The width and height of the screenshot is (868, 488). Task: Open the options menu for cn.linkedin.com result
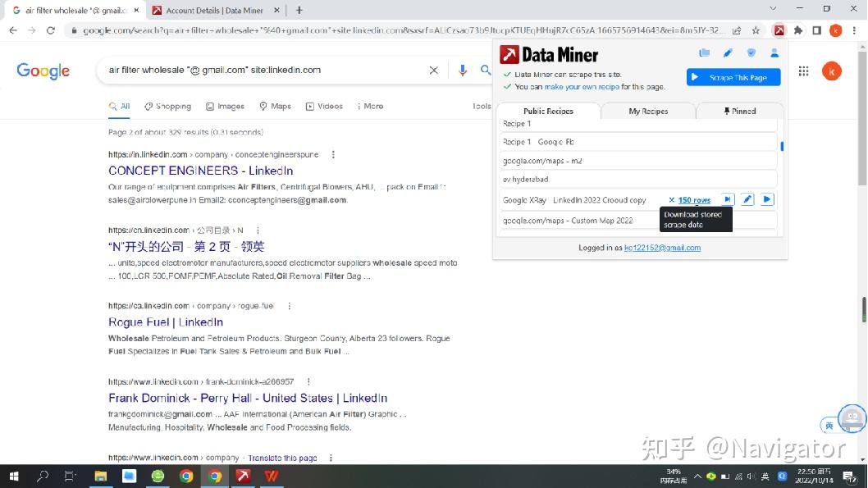258,230
